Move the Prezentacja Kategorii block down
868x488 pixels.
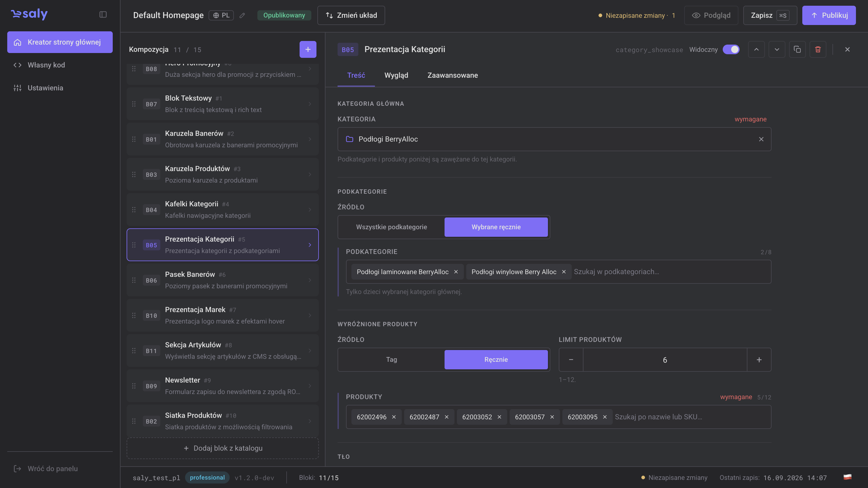pyautogui.click(x=777, y=49)
